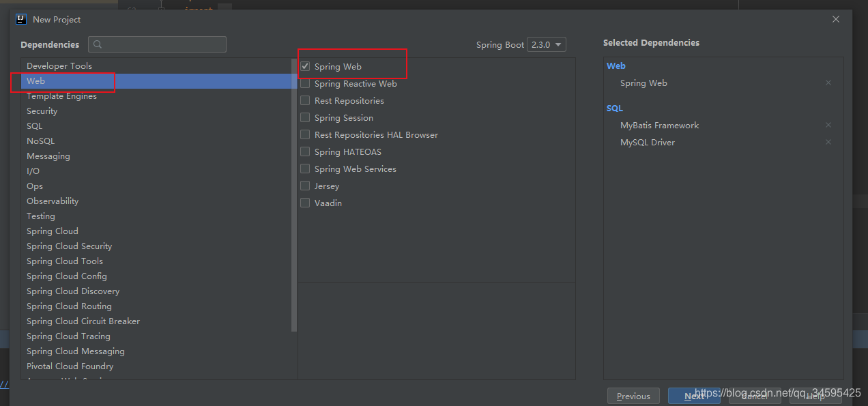Select the Web category
The width and height of the screenshot is (868, 406).
(x=156, y=81)
